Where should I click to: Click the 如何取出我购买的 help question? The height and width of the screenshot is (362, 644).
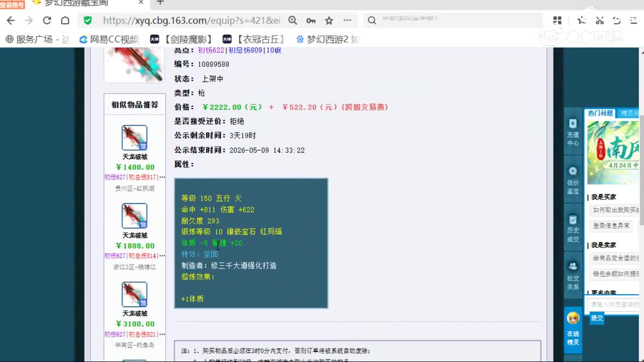pyautogui.click(x=615, y=210)
